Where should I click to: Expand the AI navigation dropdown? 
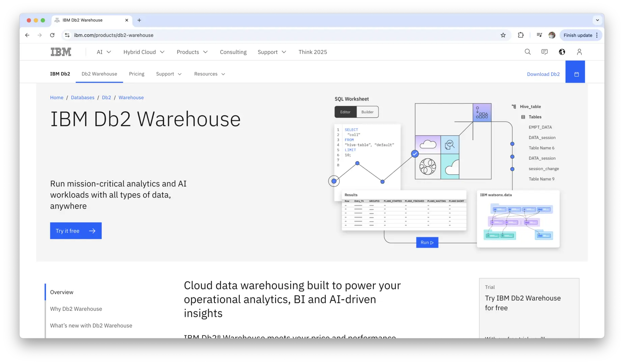(104, 52)
